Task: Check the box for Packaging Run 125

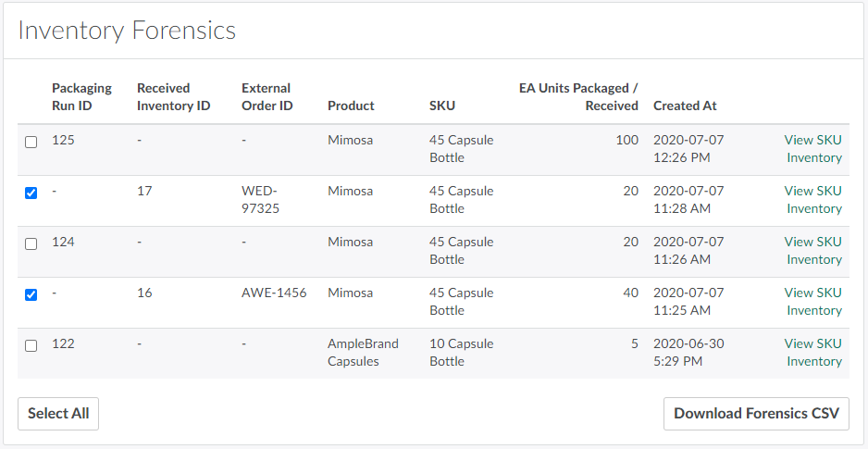Action: [31, 143]
